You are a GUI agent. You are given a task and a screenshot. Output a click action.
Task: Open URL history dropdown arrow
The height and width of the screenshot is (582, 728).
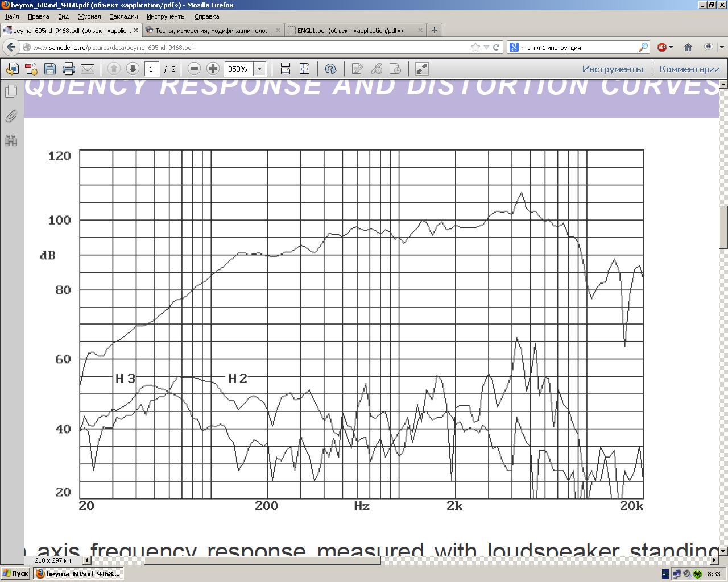pyautogui.click(x=486, y=48)
